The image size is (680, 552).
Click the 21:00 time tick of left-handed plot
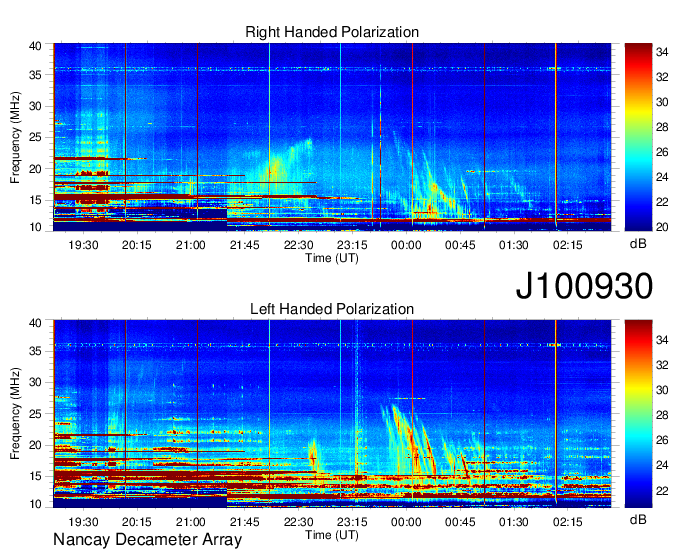pyautogui.click(x=190, y=522)
